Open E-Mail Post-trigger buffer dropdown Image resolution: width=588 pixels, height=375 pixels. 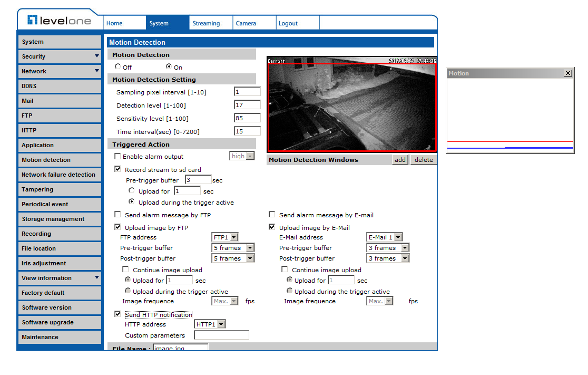[x=388, y=258]
